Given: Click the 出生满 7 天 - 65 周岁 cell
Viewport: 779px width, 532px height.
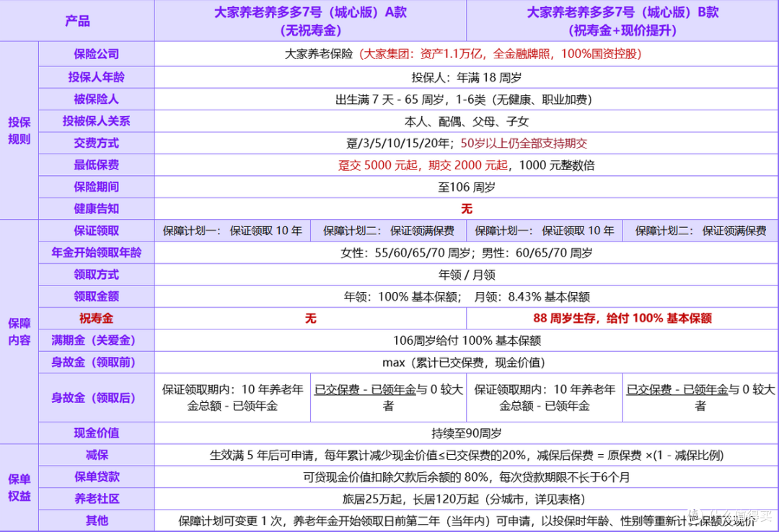Looking at the screenshot, I should (x=467, y=99).
